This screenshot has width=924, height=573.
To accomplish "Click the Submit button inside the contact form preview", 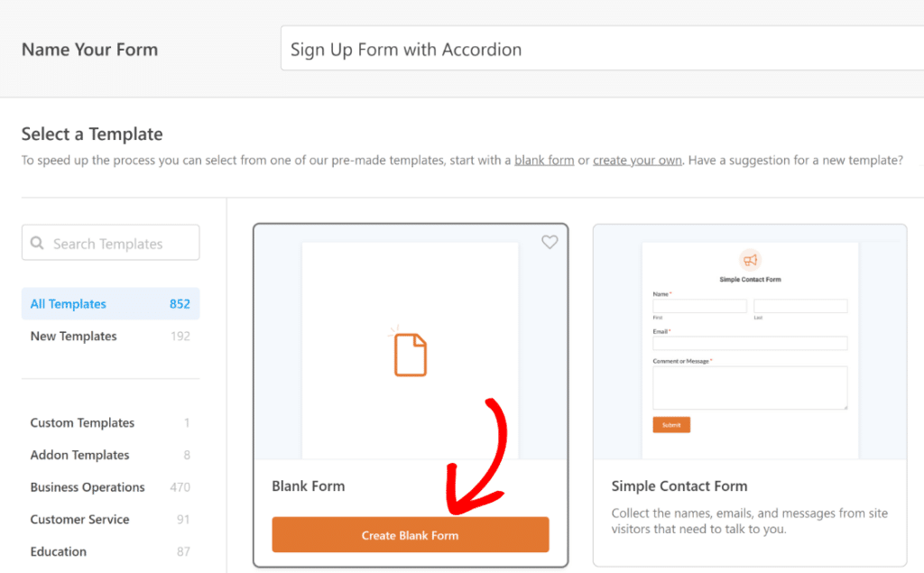I will pos(671,423).
